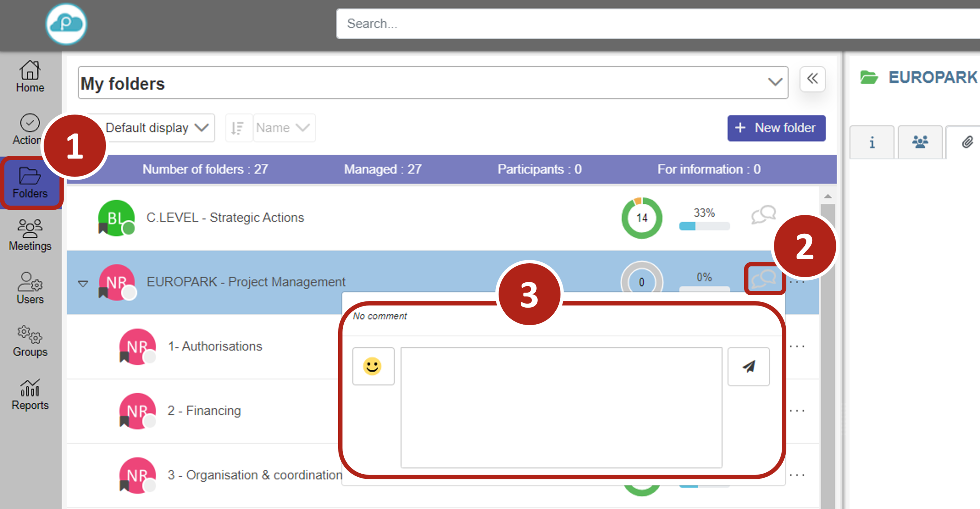Switch to the participants tab

tap(919, 142)
